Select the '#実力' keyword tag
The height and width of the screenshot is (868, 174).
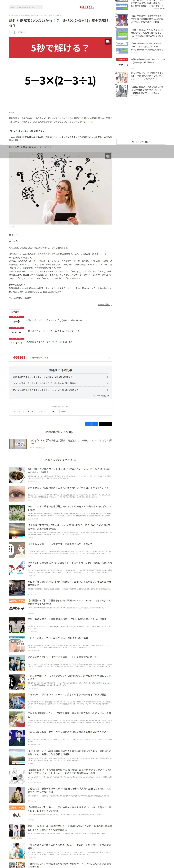54,411
